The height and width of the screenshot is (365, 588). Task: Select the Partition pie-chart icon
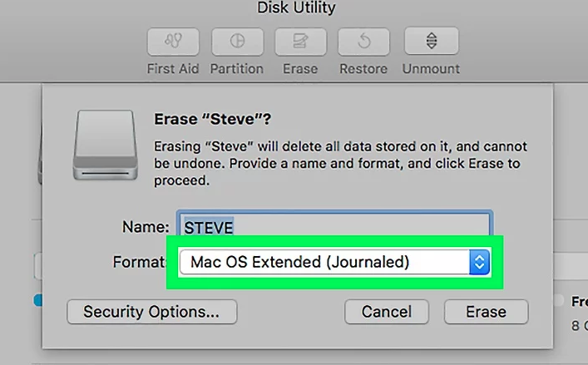point(237,41)
